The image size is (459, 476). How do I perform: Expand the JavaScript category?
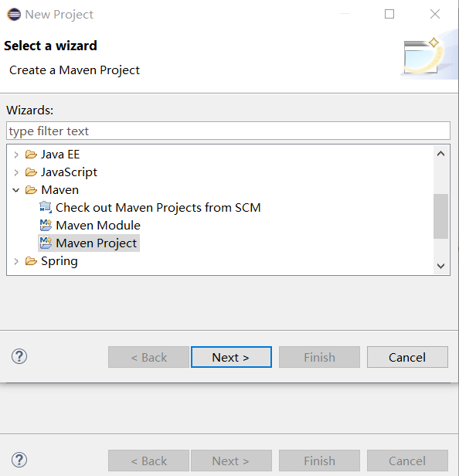(x=16, y=172)
